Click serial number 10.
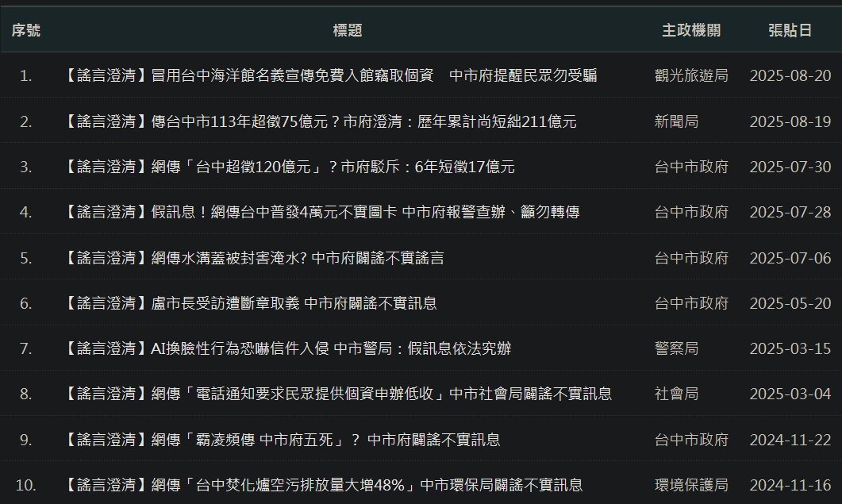This screenshot has height=504, width=842. 25,485
